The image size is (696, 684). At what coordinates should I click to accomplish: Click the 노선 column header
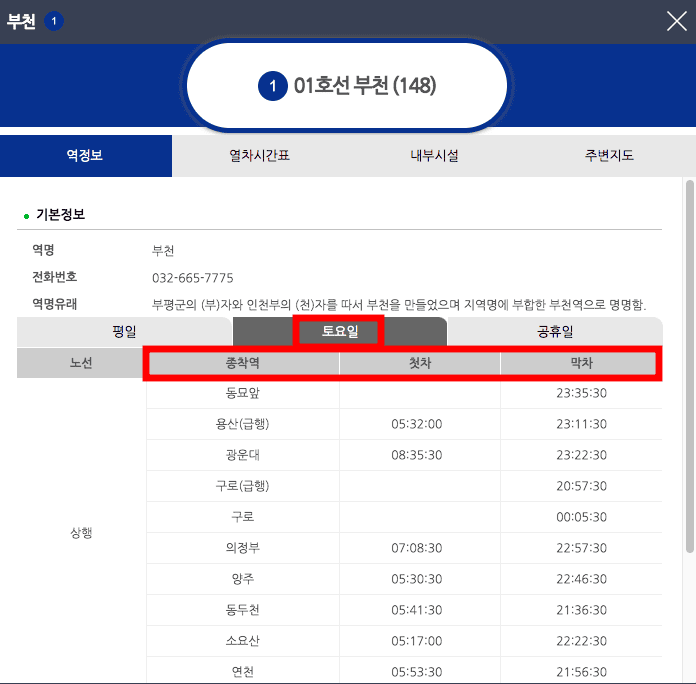81,363
